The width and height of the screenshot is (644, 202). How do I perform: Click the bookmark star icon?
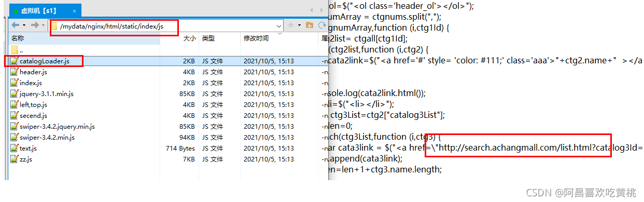(x=291, y=25)
